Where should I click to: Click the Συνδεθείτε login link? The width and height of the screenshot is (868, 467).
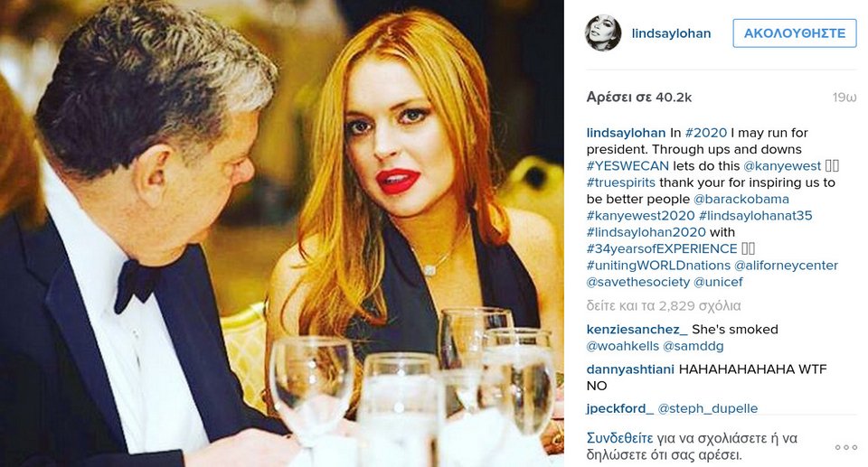(x=620, y=438)
